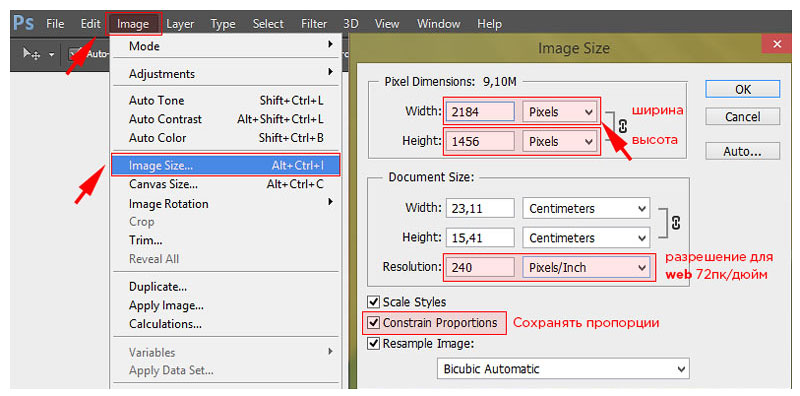800x396 pixels.
Task: Toggle document size constrain link icon
Action: (x=677, y=222)
